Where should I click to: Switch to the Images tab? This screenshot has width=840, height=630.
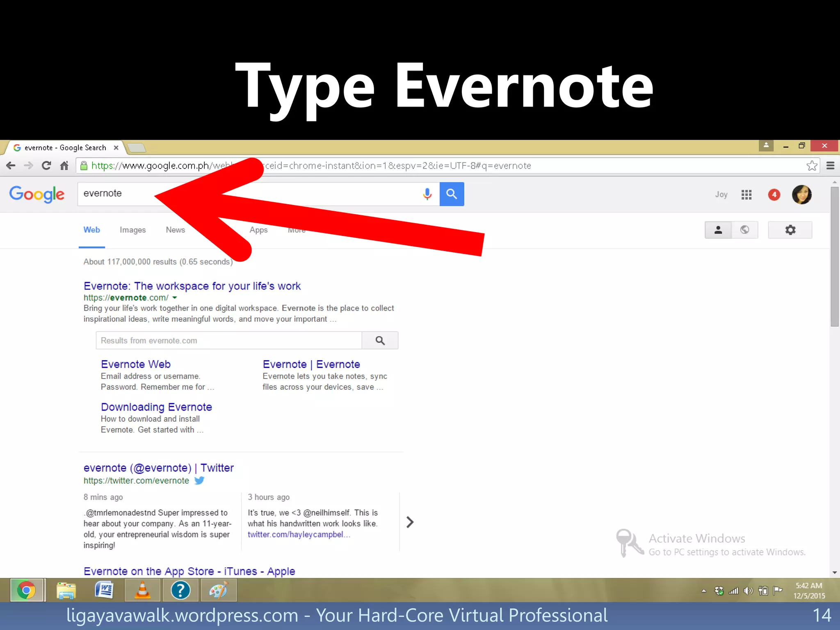click(133, 230)
